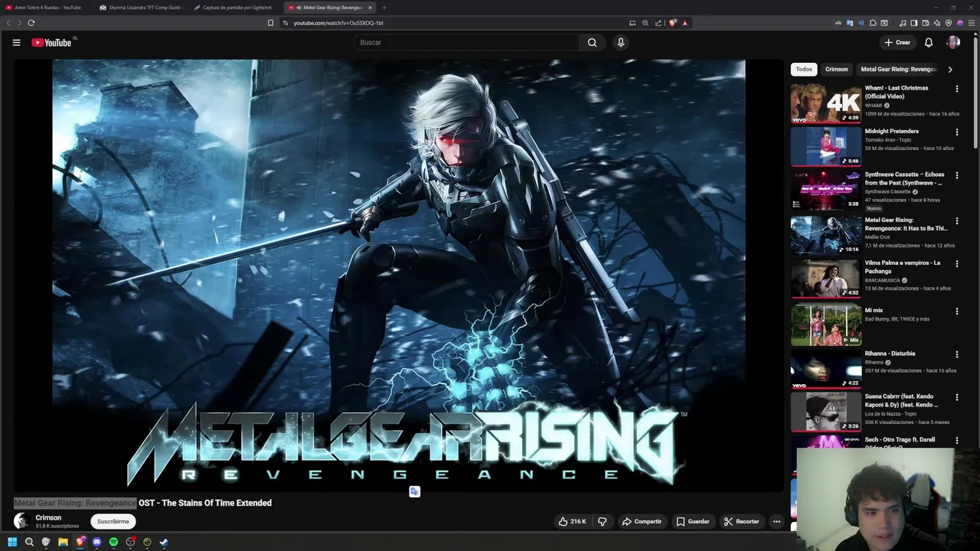980x551 pixels.
Task: Select the Metal Gear Rising: Revengeance chip
Action: [899, 70]
